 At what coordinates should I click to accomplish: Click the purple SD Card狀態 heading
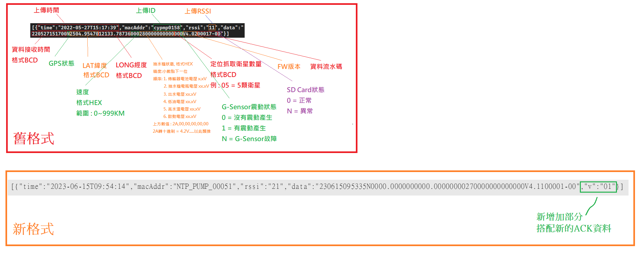(x=305, y=90)
